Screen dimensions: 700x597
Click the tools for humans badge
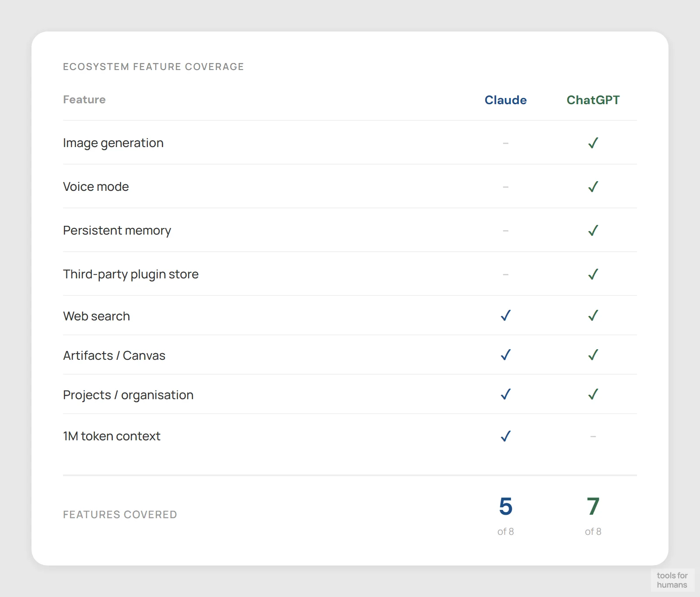tap(673, 580)
